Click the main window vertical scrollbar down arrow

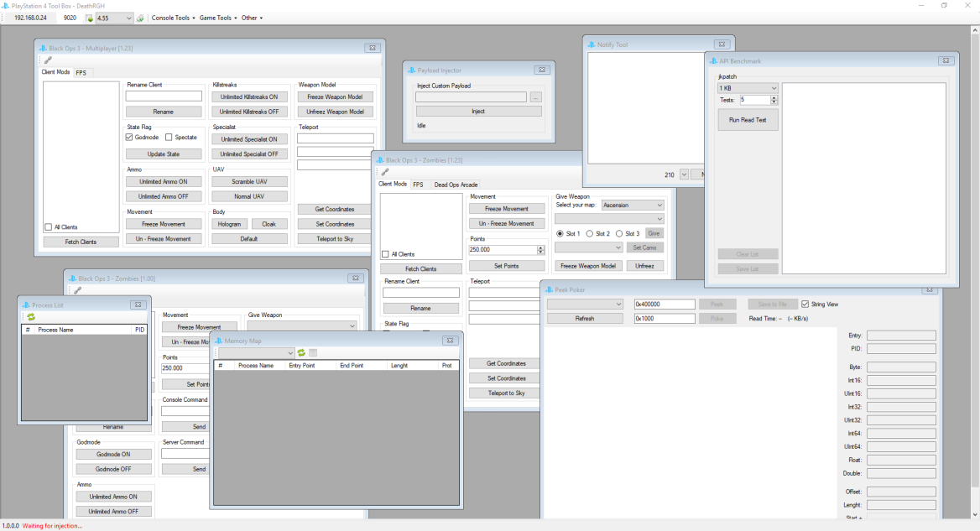click(975, 515)
